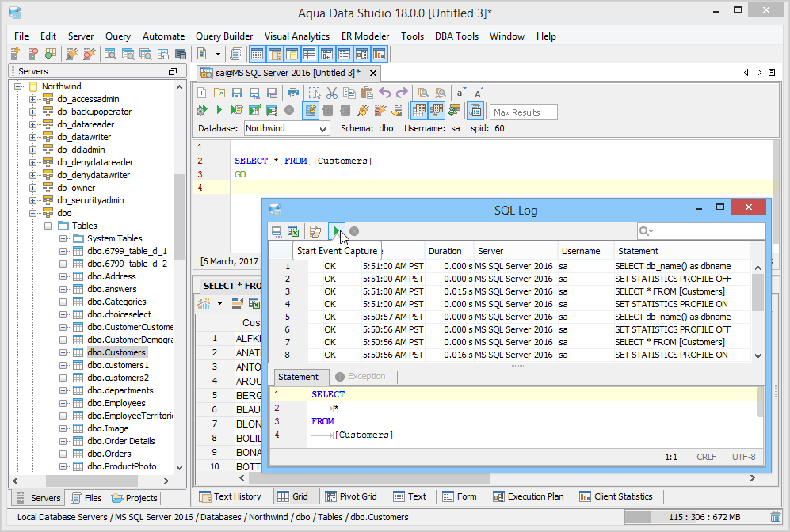Click the Undo arrow in editor toolbar
The image size is (790, 532).
pyautogui.click(x=385, y=93)
